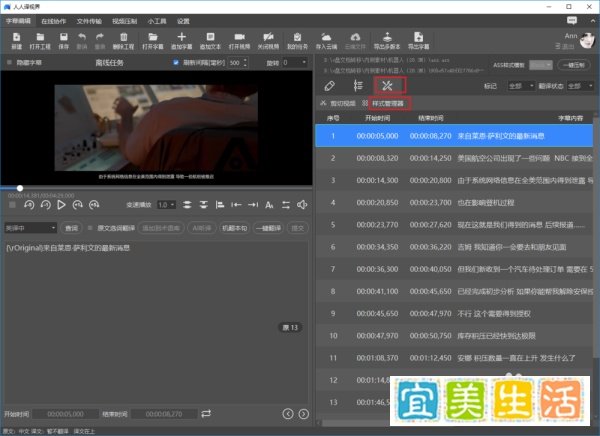Toggle the speaker volume icon
This screenshot has width=600, height=436.
pos(302,205)
